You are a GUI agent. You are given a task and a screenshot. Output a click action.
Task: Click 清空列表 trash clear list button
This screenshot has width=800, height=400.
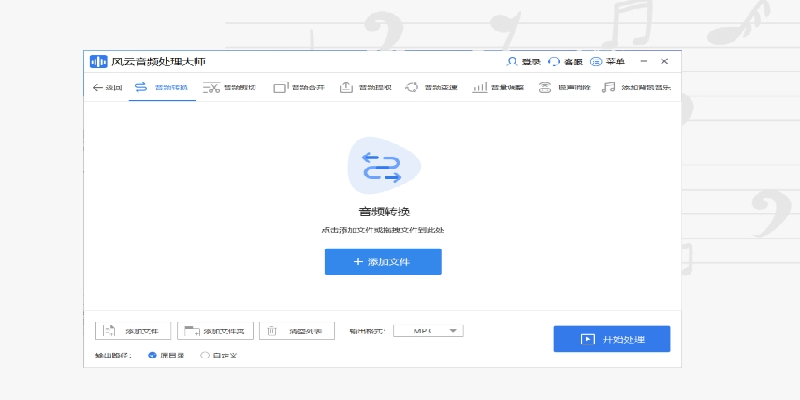pos(297,331)
